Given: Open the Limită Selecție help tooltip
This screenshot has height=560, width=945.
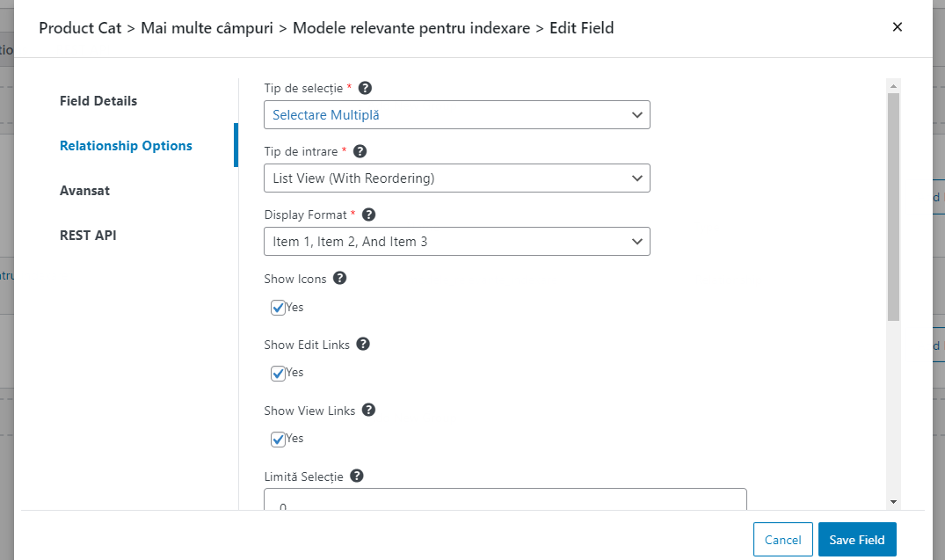Looking at the screenshot, I should click(x=356, y=476).
